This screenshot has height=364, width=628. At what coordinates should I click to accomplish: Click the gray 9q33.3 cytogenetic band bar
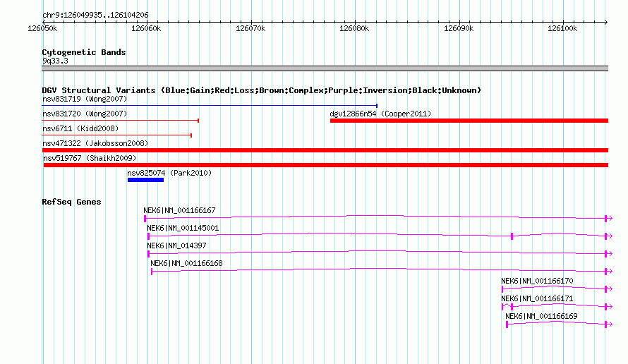coord(325,68)
